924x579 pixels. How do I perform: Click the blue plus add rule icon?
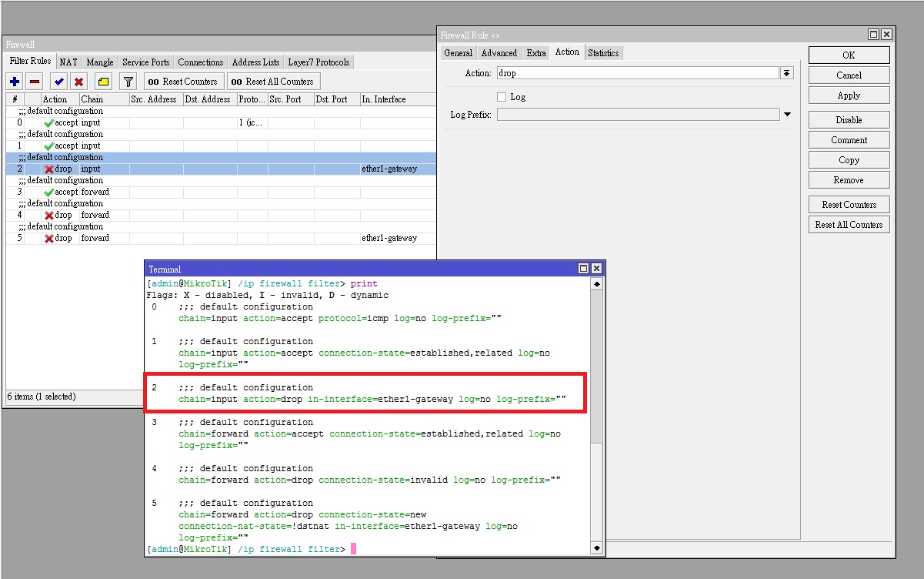[15, 82]
